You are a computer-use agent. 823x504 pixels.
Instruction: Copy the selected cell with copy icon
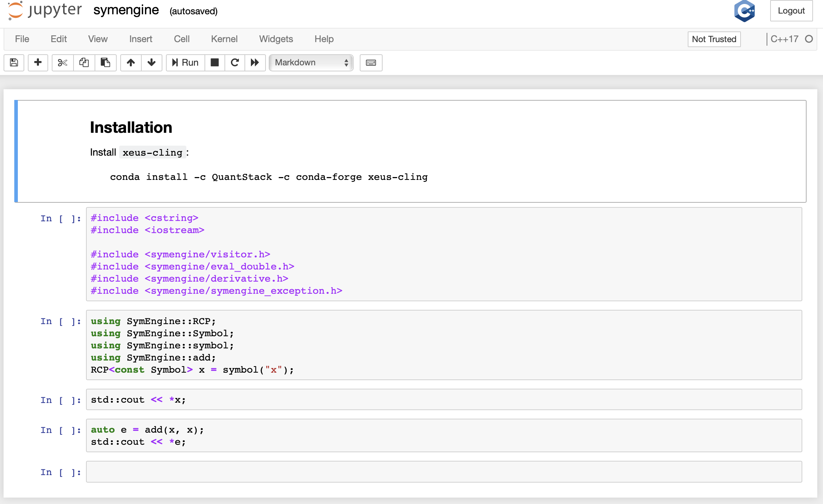[x=84, y=62]
